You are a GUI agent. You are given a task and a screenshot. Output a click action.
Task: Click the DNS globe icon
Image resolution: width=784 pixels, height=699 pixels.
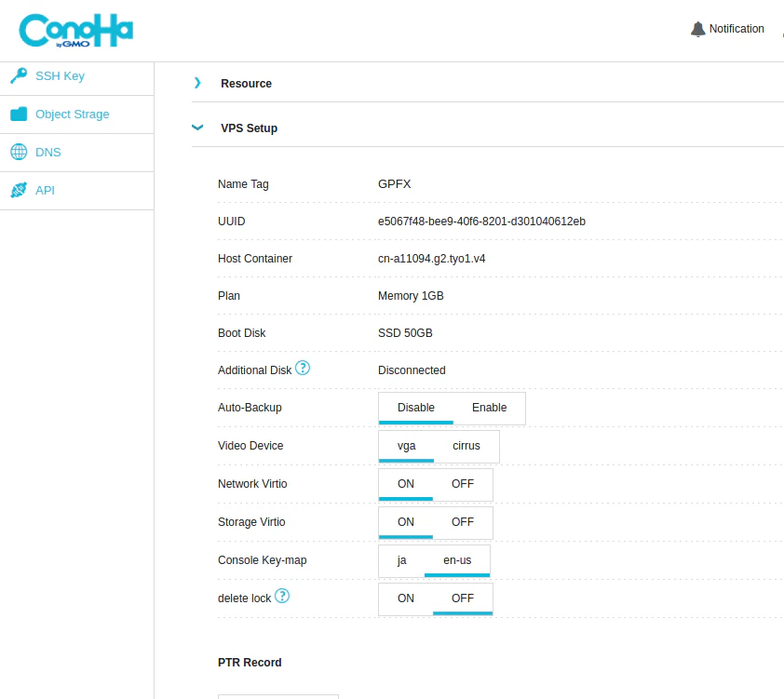tap(19, 152)
